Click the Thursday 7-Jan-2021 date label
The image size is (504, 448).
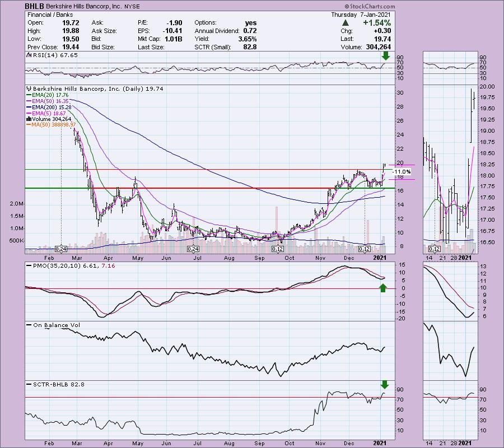[x=361, y=15]
